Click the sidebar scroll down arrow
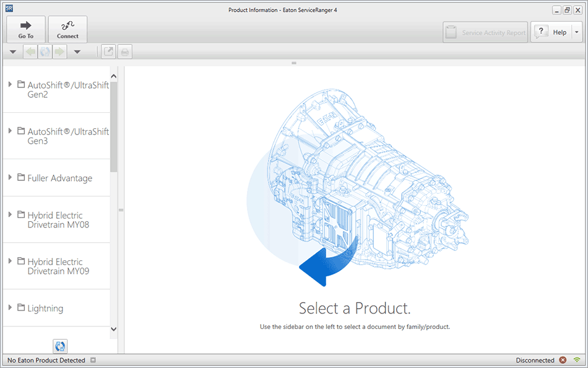 (114, 329)
